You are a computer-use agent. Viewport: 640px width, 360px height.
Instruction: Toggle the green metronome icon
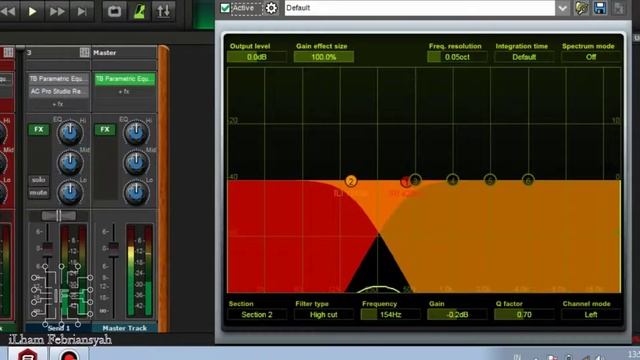(x=139, y=11)
